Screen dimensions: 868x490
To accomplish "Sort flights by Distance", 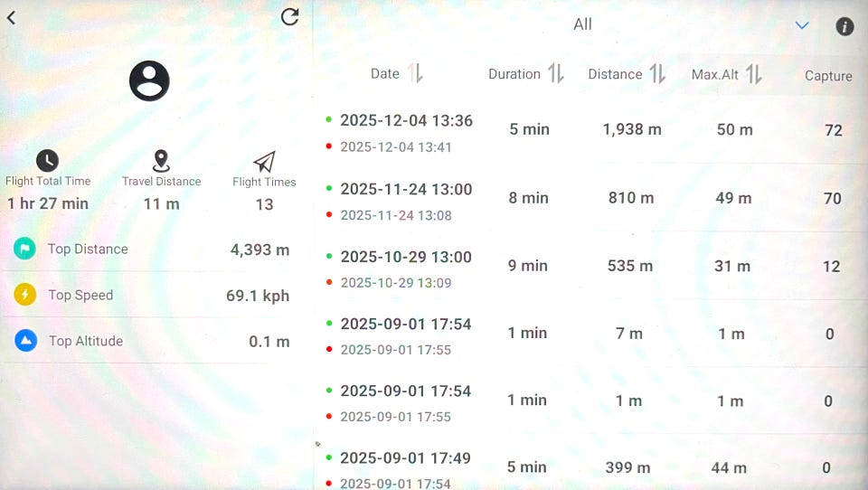I will click(x=657, y=74).
